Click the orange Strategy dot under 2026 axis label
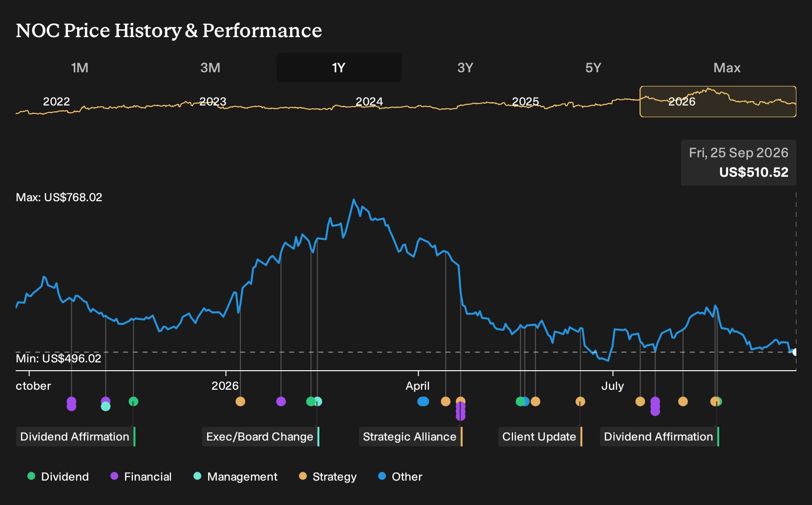Screen dimensions: 812x505 point(240,401)
